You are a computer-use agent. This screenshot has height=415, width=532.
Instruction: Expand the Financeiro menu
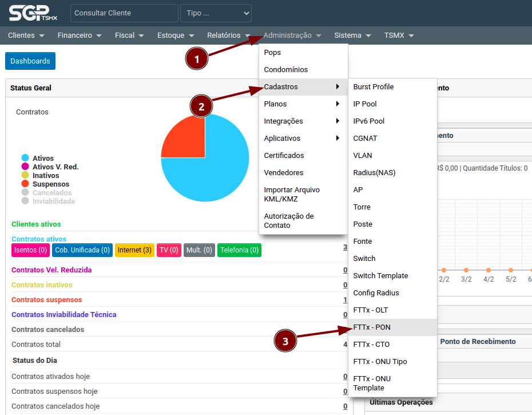coord(80,35)
